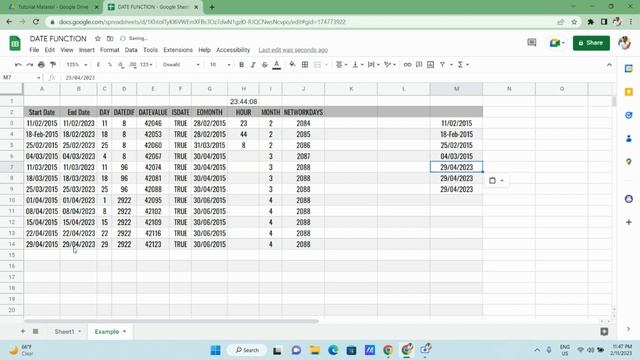Toggle bold formatting
The image size is (640, 360).
241,64
